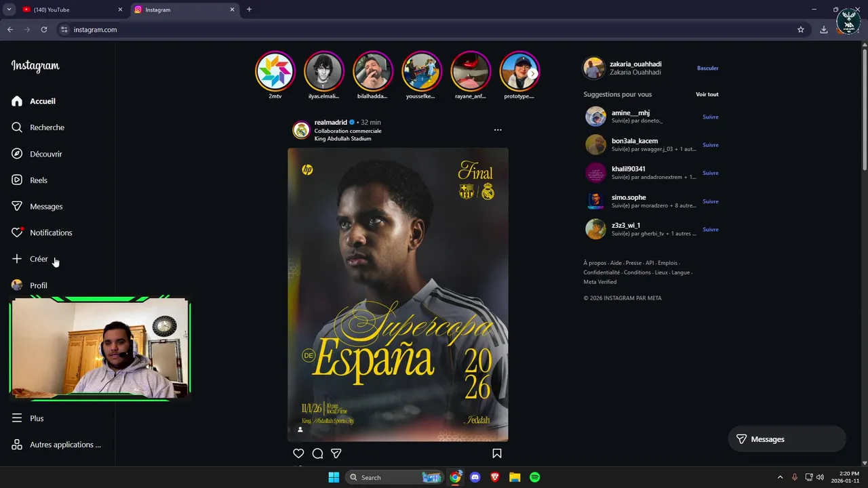The width and height of the screenshot is (868, 488).
Task: View ilyas.elmali story
Action: [323, 70]
